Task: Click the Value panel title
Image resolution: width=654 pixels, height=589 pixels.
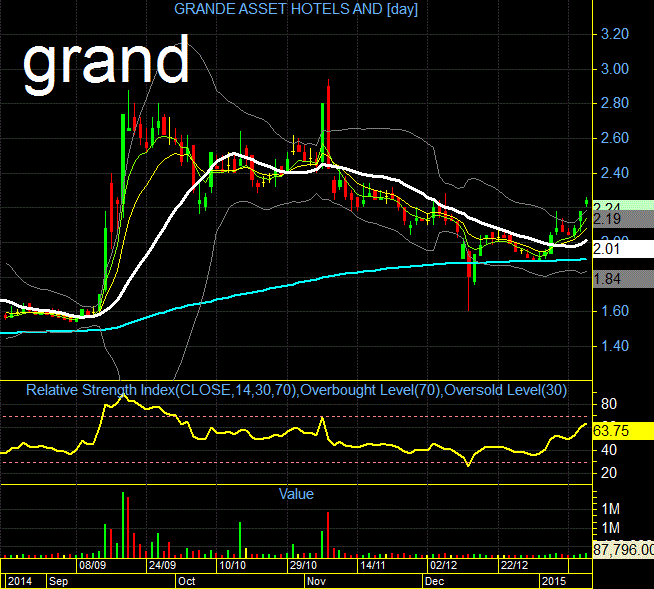Action: click(296, 494)
